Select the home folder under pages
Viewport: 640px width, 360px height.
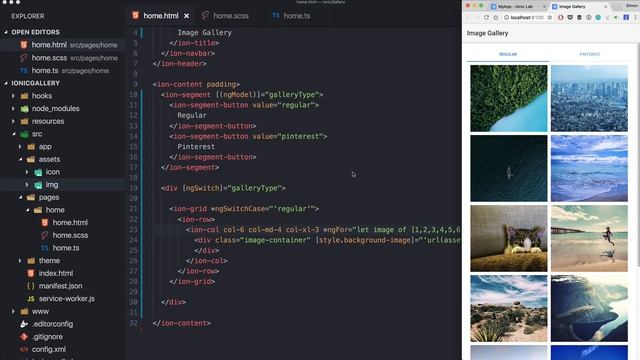point(55,210)
